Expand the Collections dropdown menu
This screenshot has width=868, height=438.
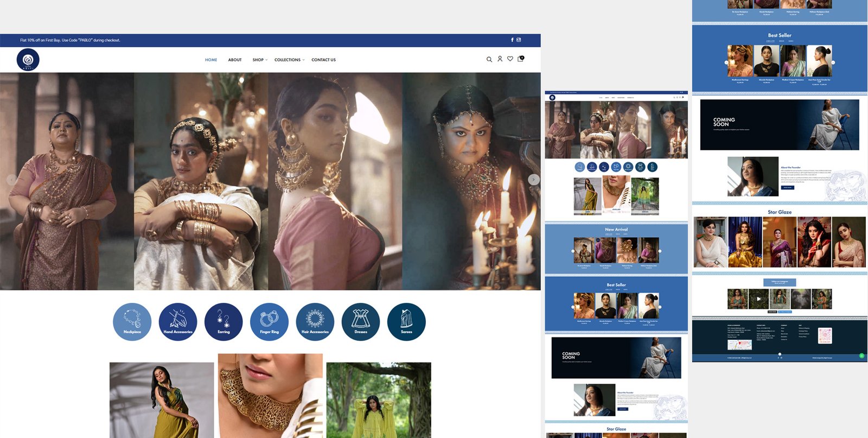point(289,60)
